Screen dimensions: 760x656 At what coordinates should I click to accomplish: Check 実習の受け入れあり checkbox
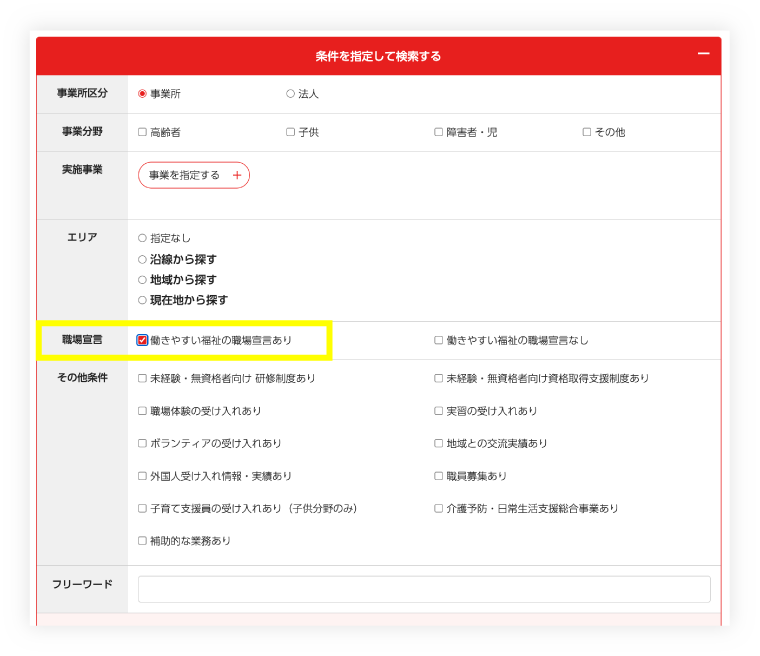[x=438, y=411]
